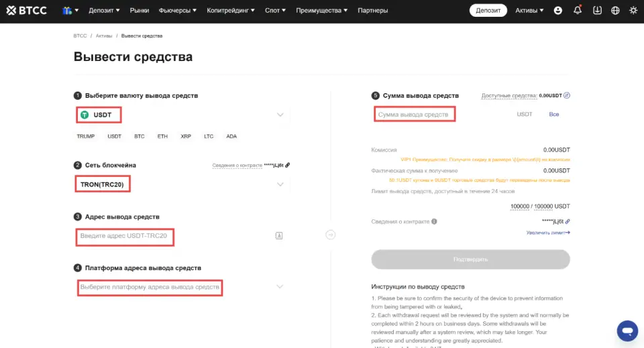Click the contract link icon near blockchain network
The height and width of the screenshot is (348, 644).
click(288, 165)
